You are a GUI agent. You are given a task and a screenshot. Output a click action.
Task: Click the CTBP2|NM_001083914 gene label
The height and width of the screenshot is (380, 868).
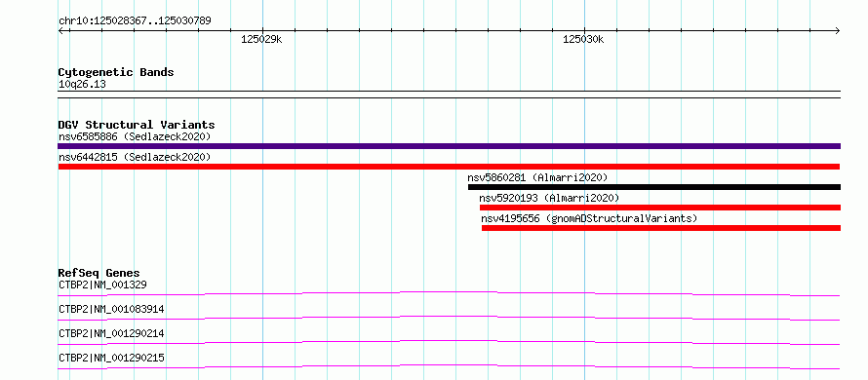click(111, 309)
